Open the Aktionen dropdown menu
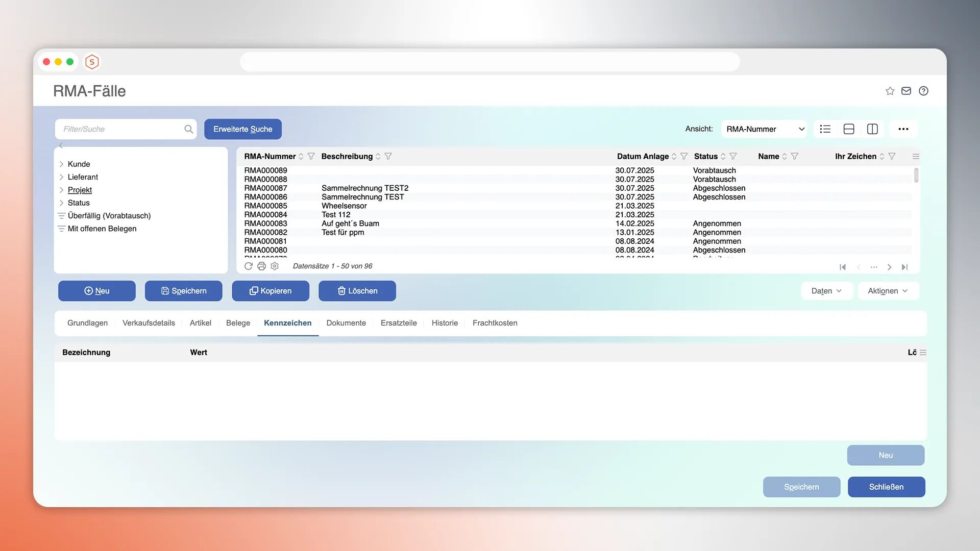 point(888,291)
